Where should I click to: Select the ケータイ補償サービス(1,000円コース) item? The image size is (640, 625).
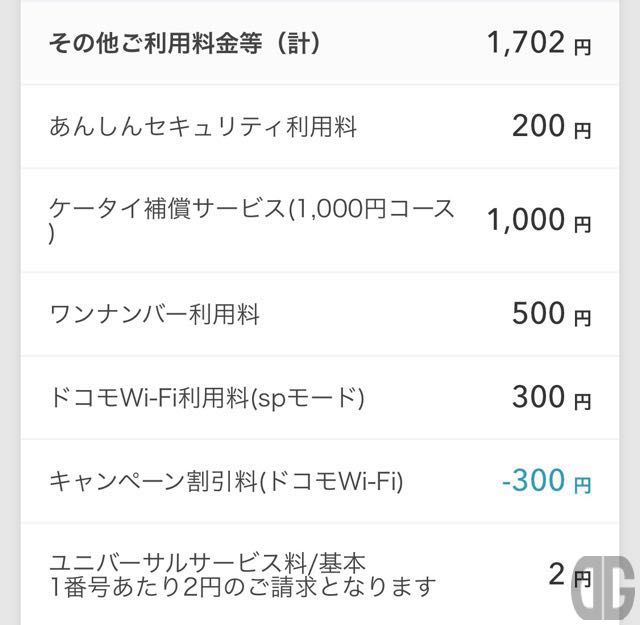320,220
